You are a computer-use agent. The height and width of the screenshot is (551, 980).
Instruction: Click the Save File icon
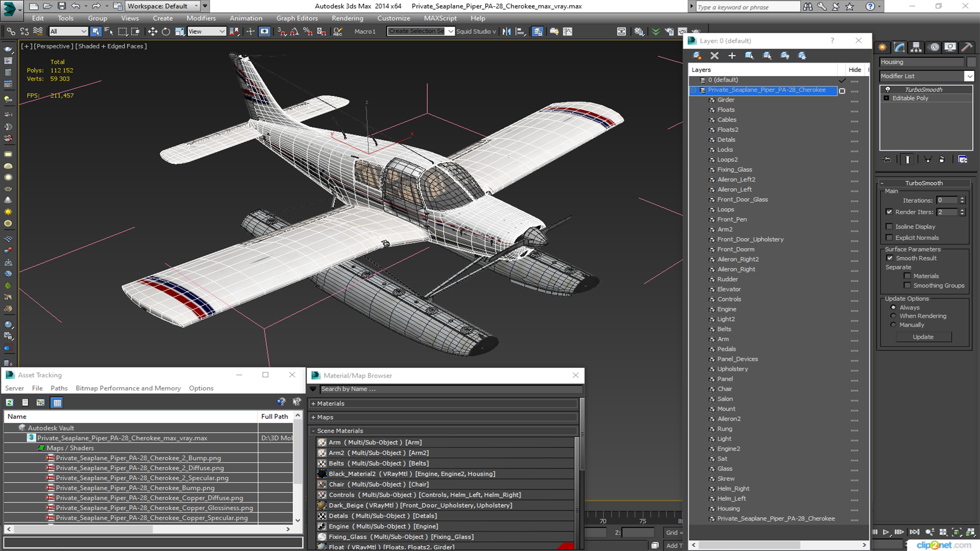click(61, 6)
